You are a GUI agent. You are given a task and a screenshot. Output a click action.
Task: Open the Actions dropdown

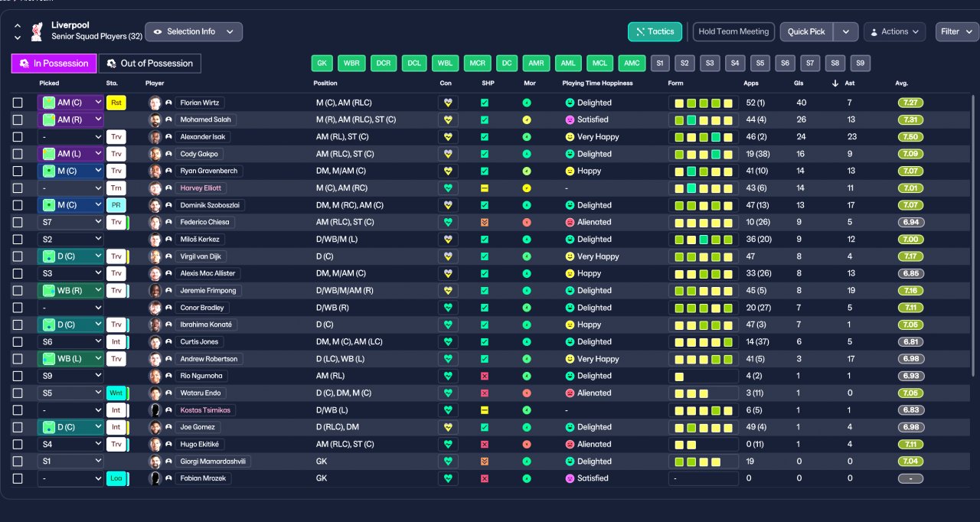click(x=894, y=31)
